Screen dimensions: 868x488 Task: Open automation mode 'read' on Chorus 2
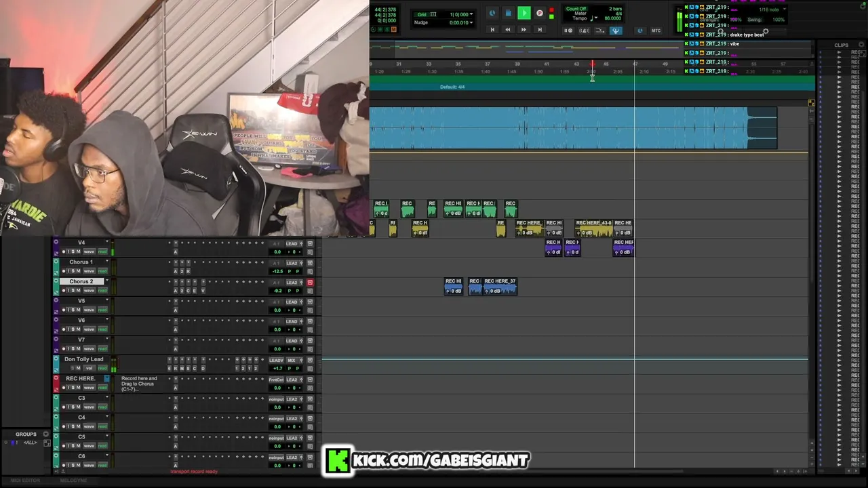click(x=102, y=291)
